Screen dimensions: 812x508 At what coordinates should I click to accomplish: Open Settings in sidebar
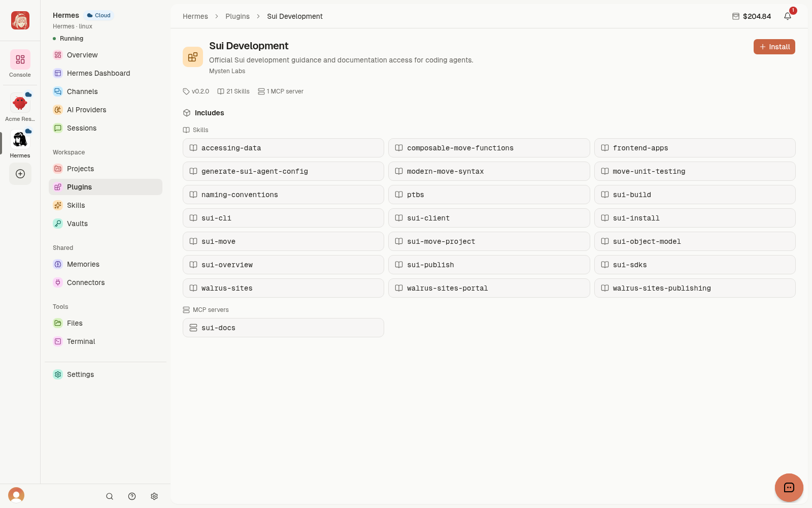[106, 374]
